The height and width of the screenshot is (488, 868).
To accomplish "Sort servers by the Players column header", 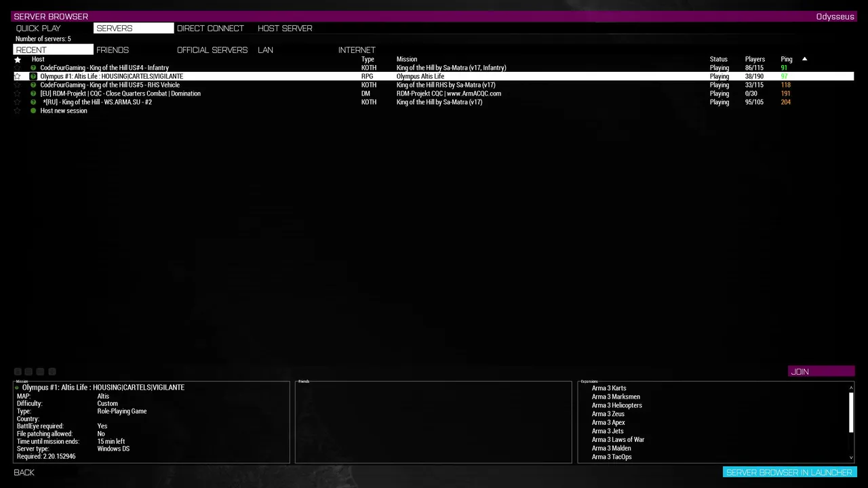I will point(755,60).
